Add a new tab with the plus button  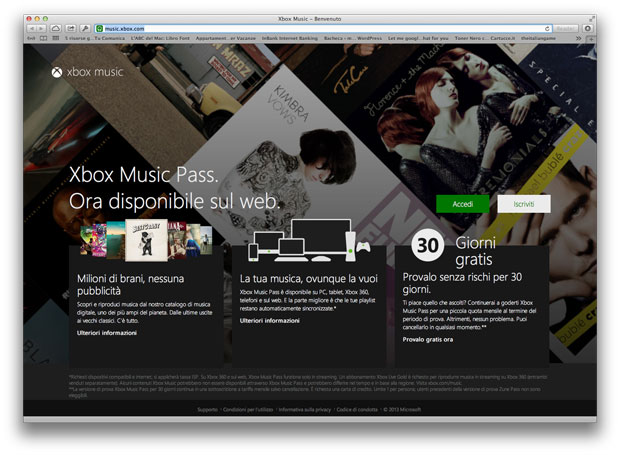click(x=591, y=39)
